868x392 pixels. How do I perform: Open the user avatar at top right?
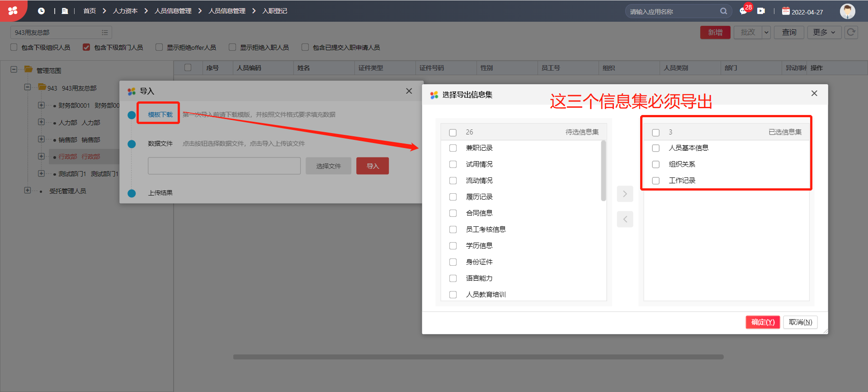pos(847,11)
